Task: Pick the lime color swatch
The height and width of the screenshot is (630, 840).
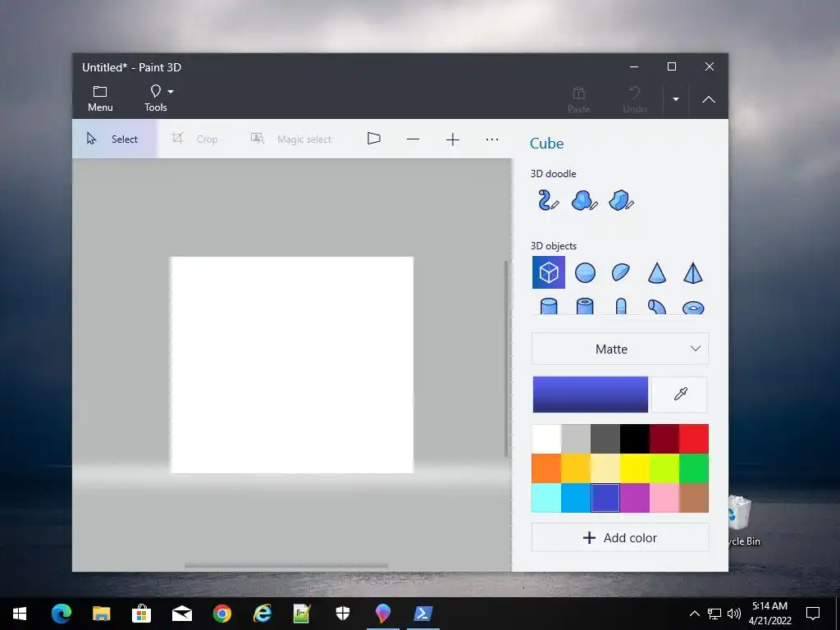Action: coord(664,468)
